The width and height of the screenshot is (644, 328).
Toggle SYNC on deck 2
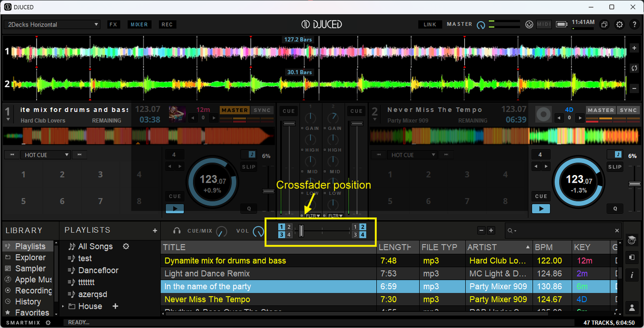628,110
